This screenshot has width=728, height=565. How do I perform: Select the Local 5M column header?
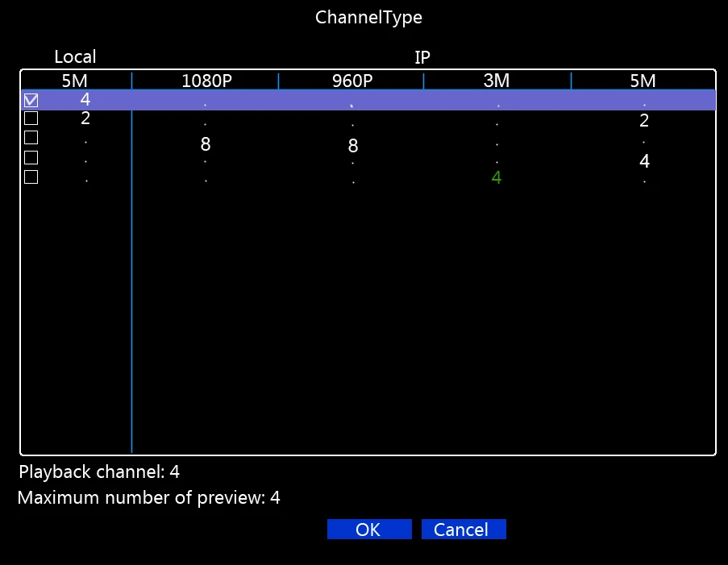pyautogui.click(x=75, y=81)
